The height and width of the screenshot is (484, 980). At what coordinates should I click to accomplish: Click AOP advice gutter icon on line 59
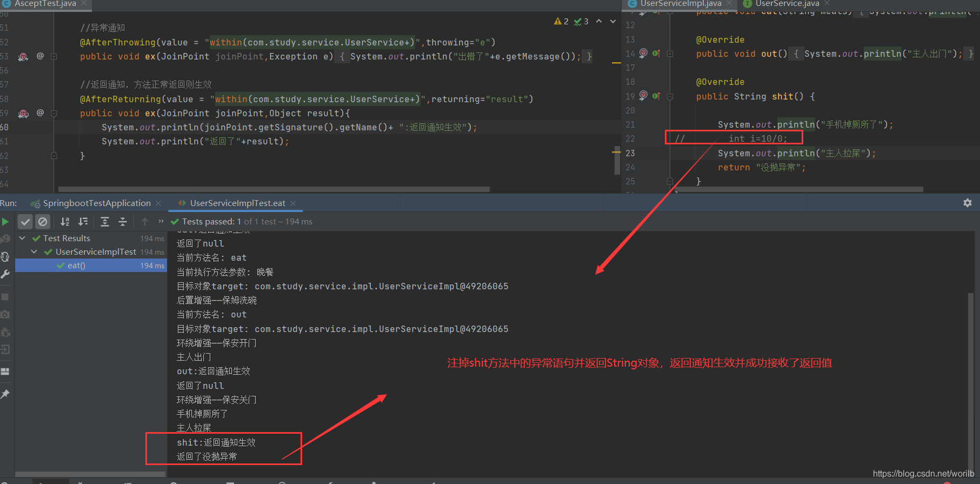point(23,114)
